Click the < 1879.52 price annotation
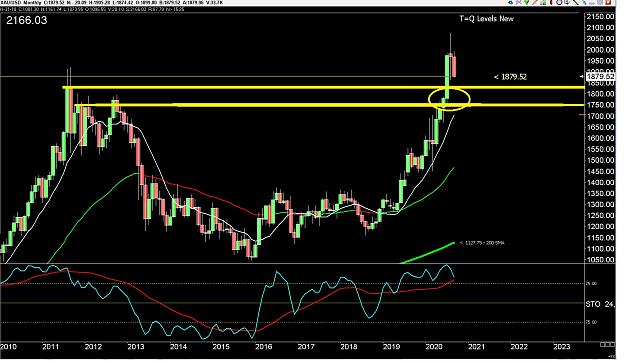The image size is (625, 362). [510, 77]
